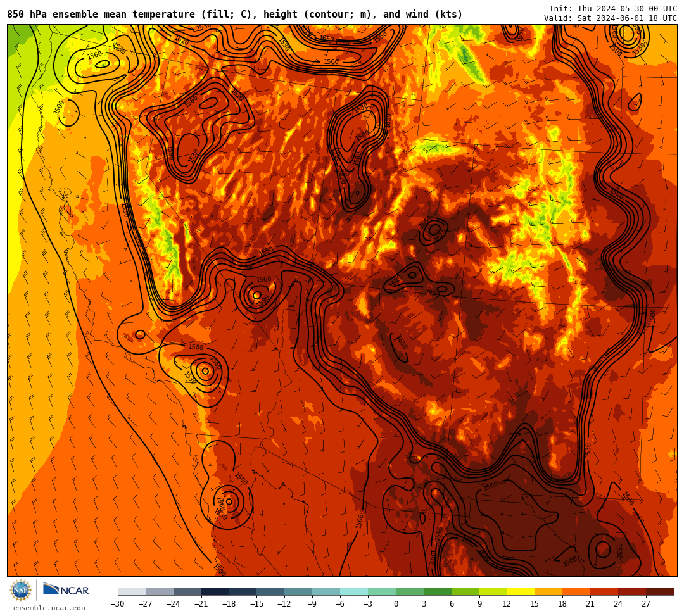Pick the −15 to −12 colorbar swatch
Screen dimensions: 684x616
click(x=271, y=592)
